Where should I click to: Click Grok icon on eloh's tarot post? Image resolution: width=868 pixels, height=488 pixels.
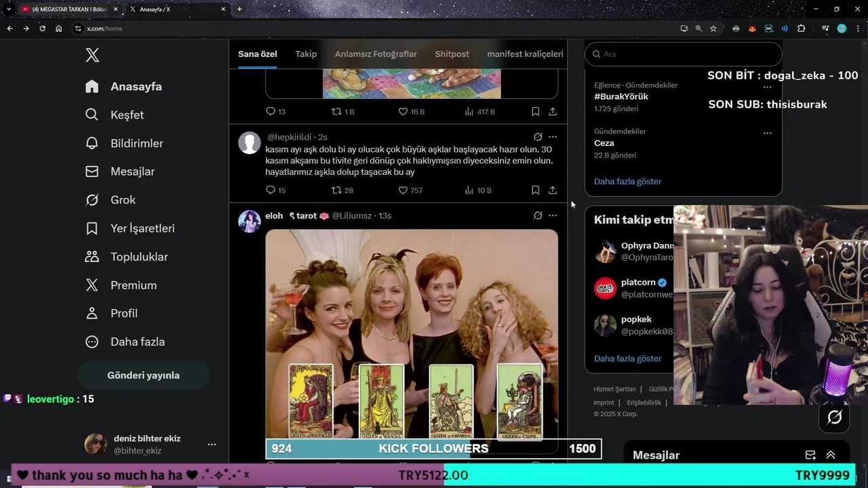coord(538,216)
